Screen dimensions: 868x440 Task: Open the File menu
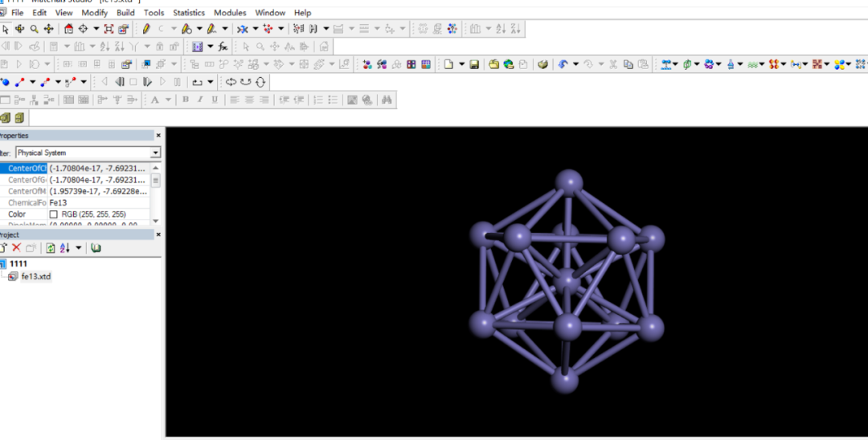pos(17,13)
